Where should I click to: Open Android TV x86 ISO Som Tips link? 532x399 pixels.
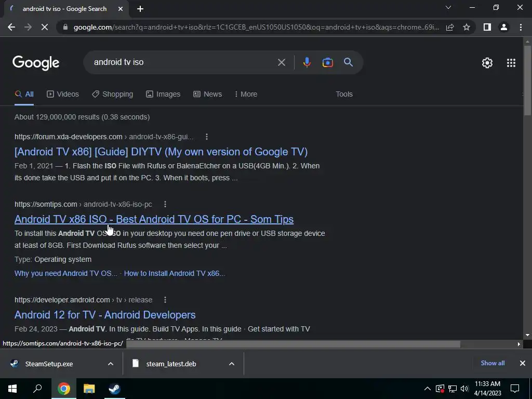(154, 219)
